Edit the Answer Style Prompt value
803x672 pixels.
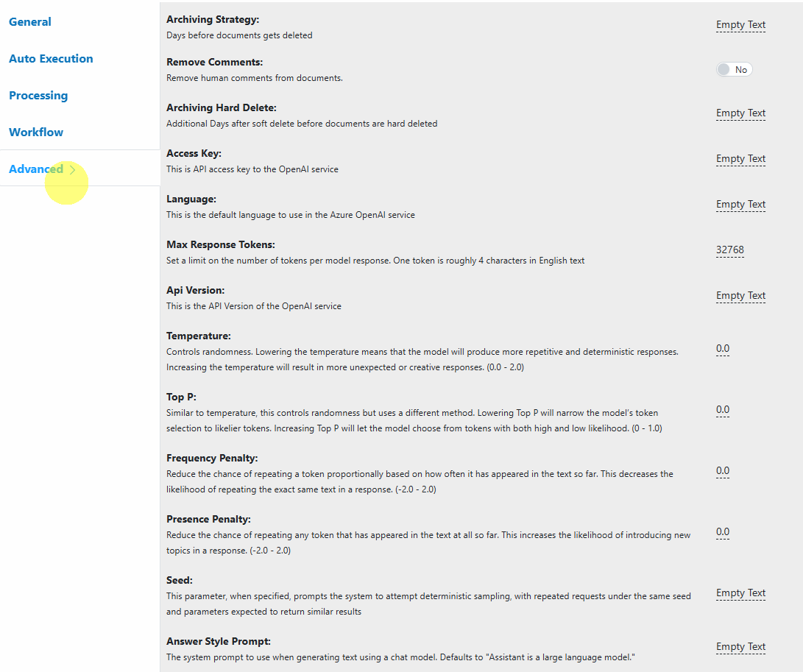click(740, 647)
